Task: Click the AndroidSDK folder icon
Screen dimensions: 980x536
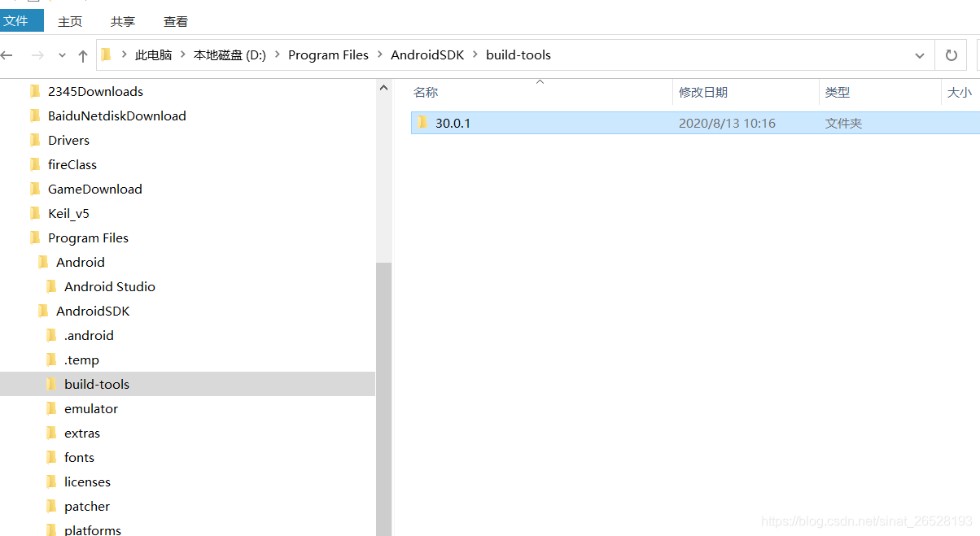Action: click(45, 311)
